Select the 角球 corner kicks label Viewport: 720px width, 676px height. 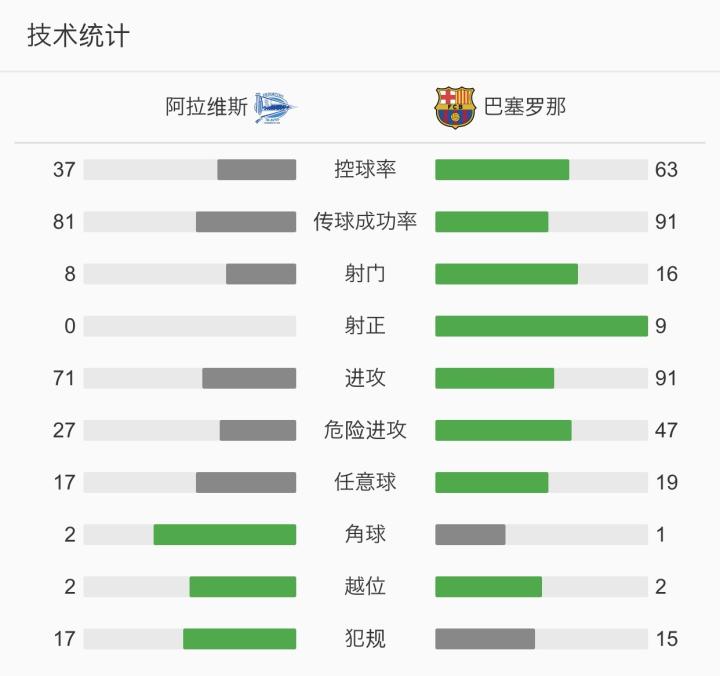(x=365, y=535)
